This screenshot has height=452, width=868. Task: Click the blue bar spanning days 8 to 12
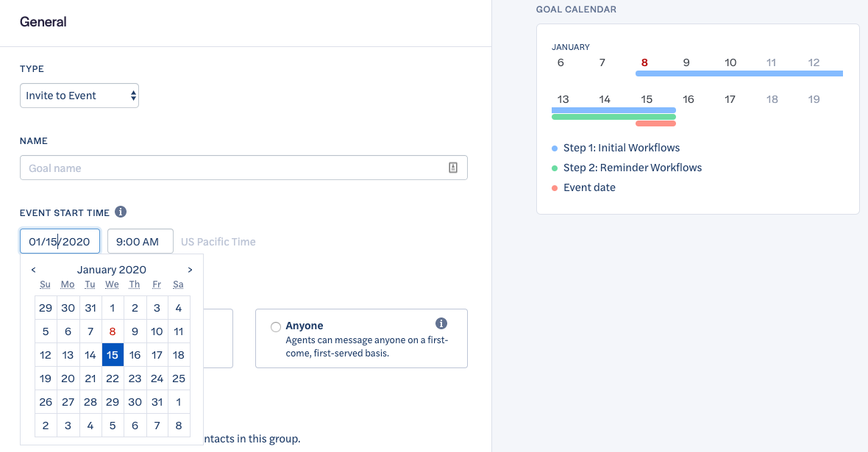(739, 73)
